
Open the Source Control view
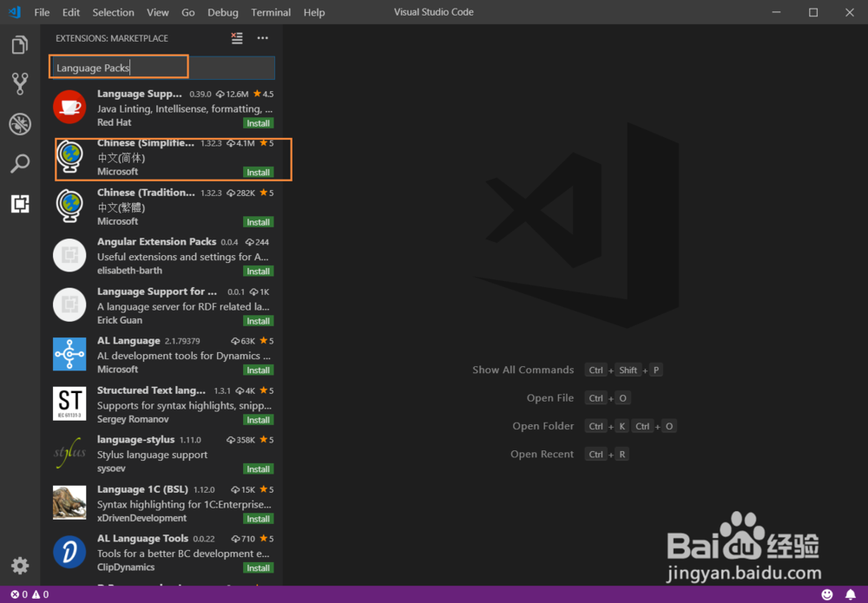(x=20, y=84)
